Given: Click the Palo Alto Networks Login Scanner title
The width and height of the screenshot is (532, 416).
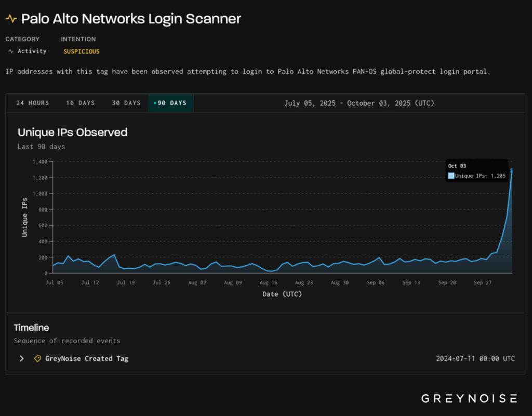Looking at the screenshot, I should point(130,18).
